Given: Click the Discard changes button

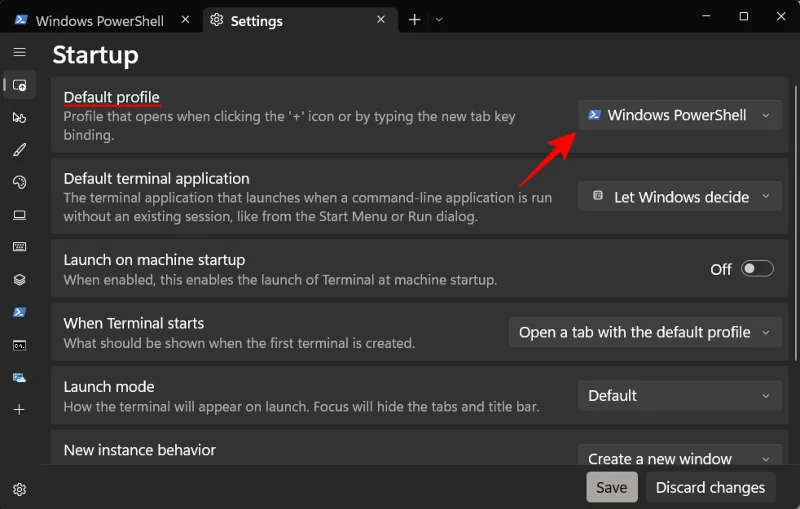Looking at the screenshot, I should 710,487.
